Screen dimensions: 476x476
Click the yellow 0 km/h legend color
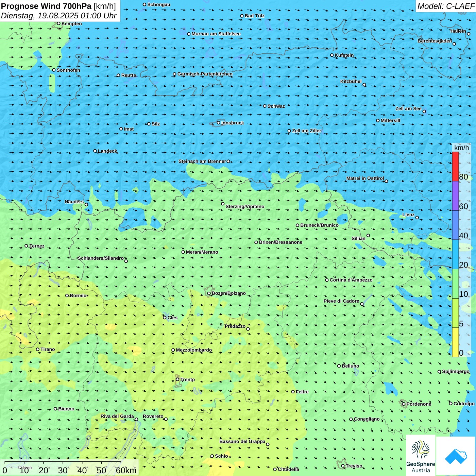pos(455,342)
